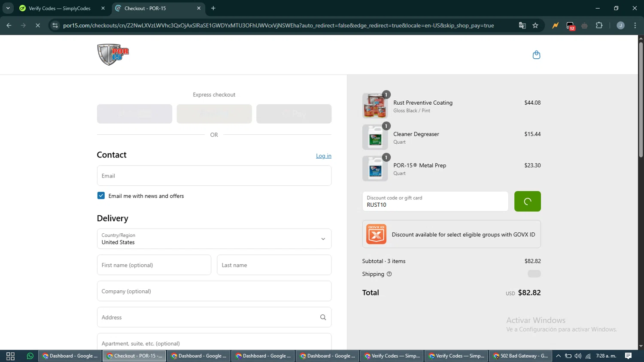Click the extension icon with red 12 badge
The width and height of the screenshot is (644, 362).
coord(570,26)
